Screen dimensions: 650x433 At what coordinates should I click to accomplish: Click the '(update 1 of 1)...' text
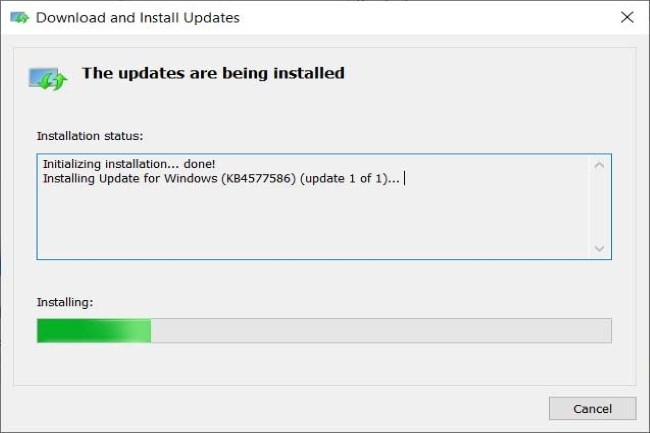point(349,179)
